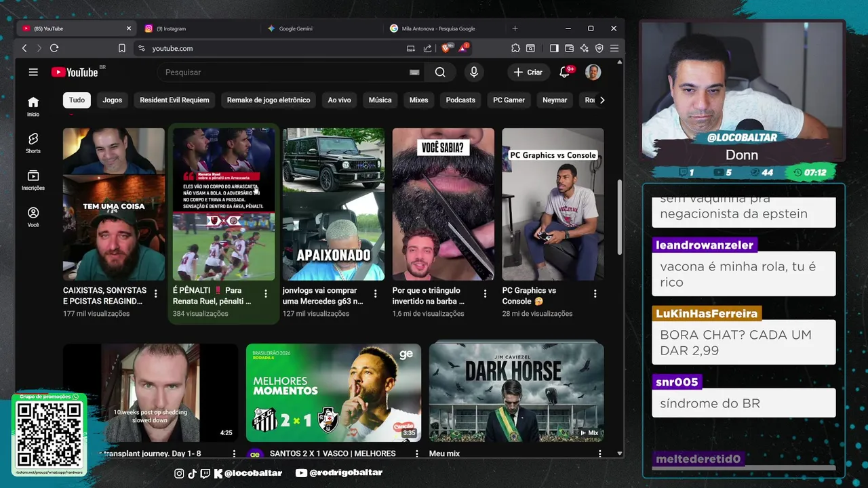
Task: Open the VOCÊ SABIA beard short thumbnail
Action: point(443,204)
